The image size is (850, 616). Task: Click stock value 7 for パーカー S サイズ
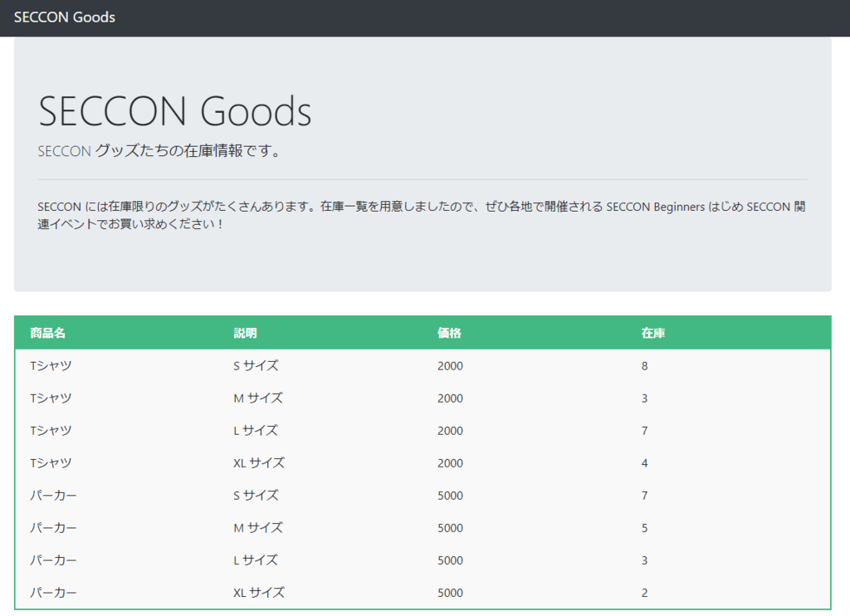pyautogui.click(x=644, y=496)
